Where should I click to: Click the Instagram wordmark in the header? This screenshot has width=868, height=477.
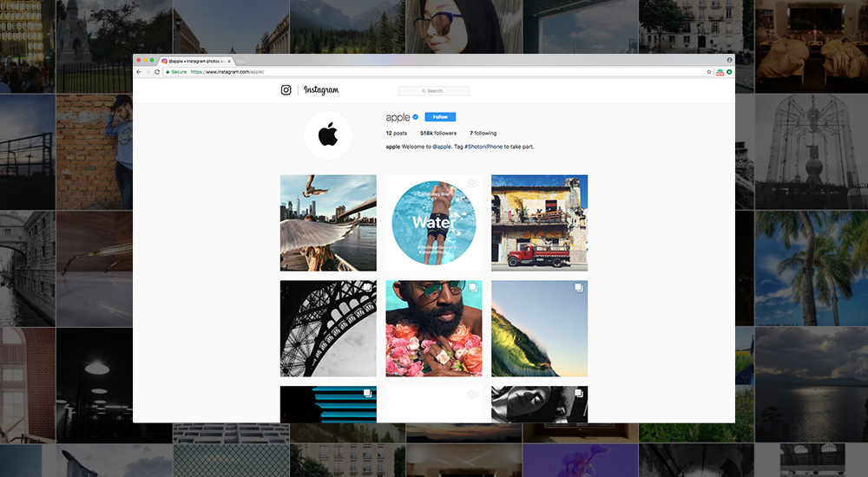click(321, 90)
